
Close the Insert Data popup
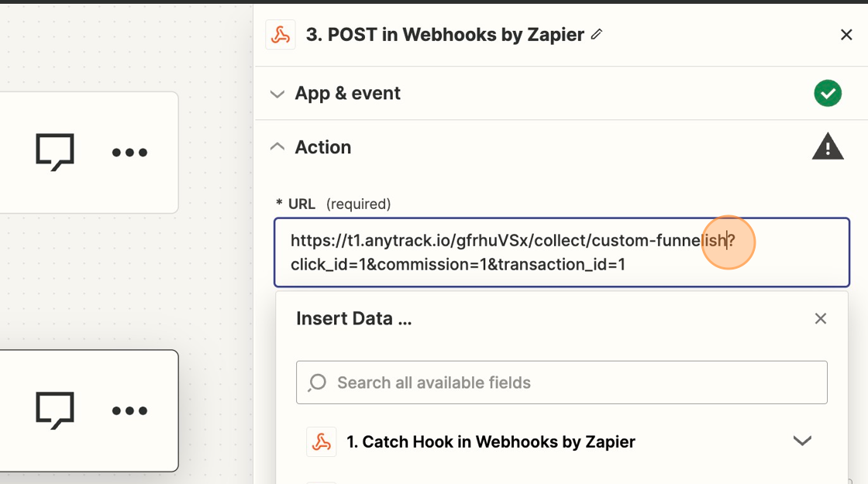click(x=821, y=318)
